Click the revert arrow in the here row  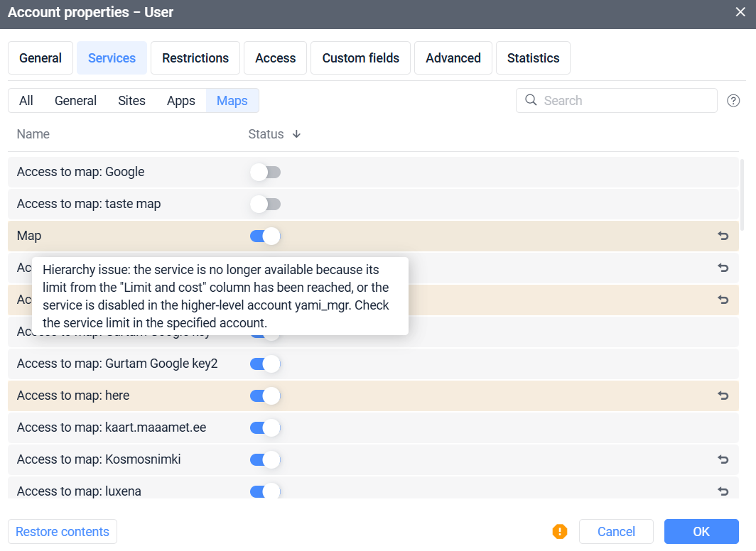tap(723, 395)
